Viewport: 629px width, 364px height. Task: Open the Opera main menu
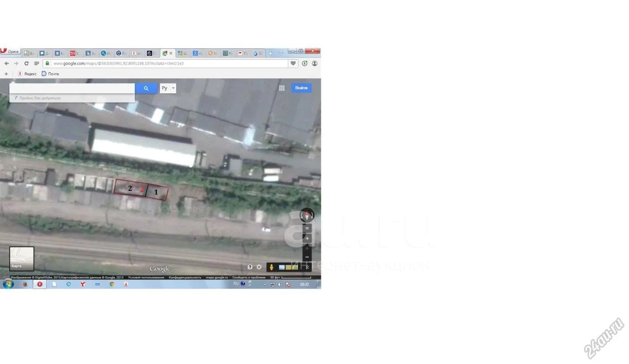point(10,52)
